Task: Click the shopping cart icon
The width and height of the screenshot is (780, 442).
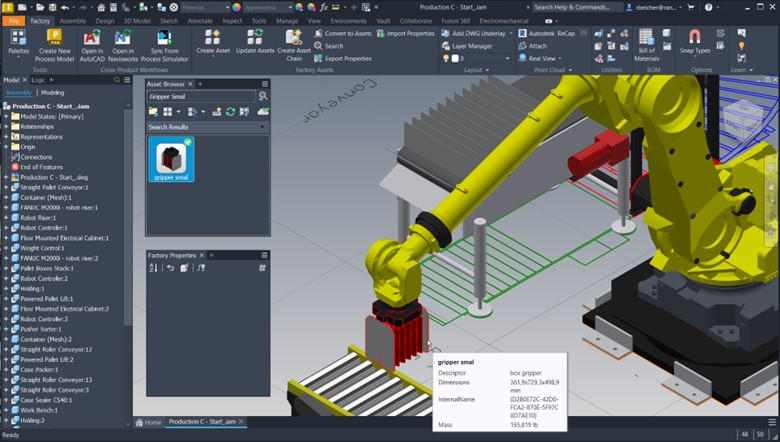Action: (690, 7)
